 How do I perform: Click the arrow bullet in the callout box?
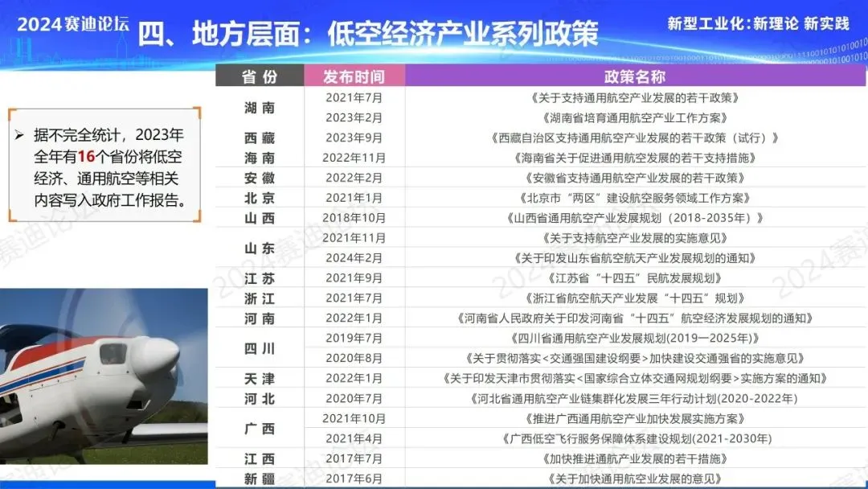tap(20, 134)
